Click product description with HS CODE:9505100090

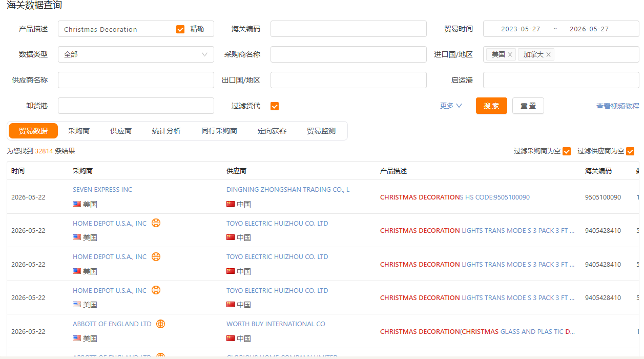[x=455, y=197]
